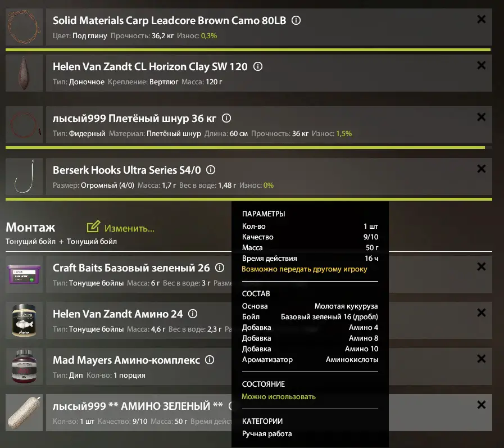View info for Berserk Hooks Ultra Series S4/0
This screenshot has width=504, height=448.
211,170
